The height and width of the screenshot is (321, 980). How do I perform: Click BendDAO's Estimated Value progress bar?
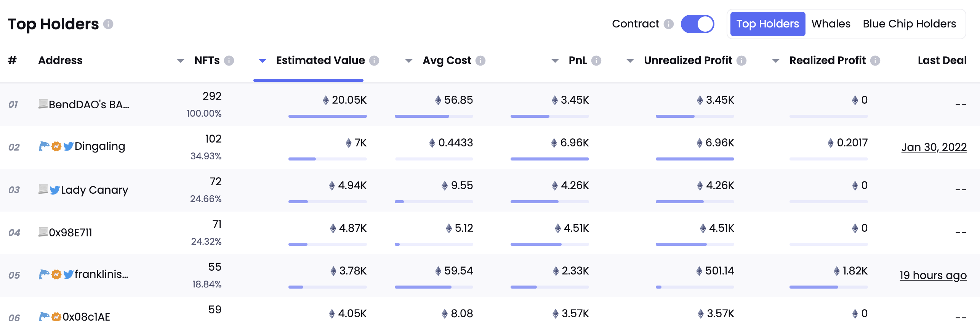pos(327,116)
